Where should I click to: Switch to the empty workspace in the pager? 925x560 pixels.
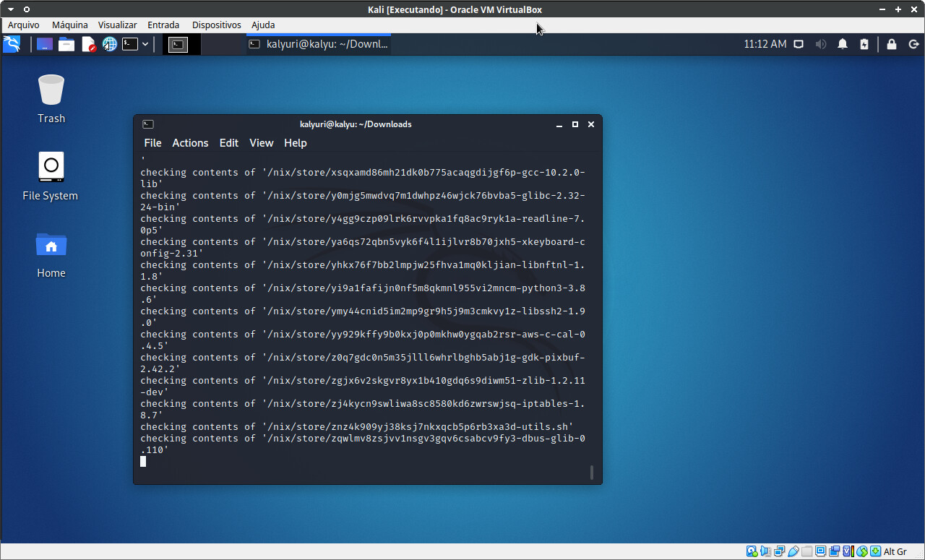point(220,44)
